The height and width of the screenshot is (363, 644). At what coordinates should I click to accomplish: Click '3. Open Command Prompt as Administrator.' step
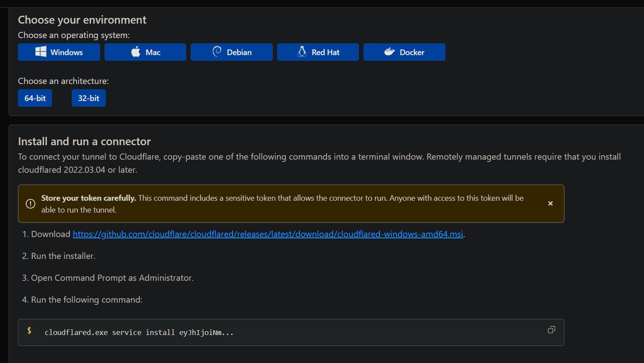[108, 278]
